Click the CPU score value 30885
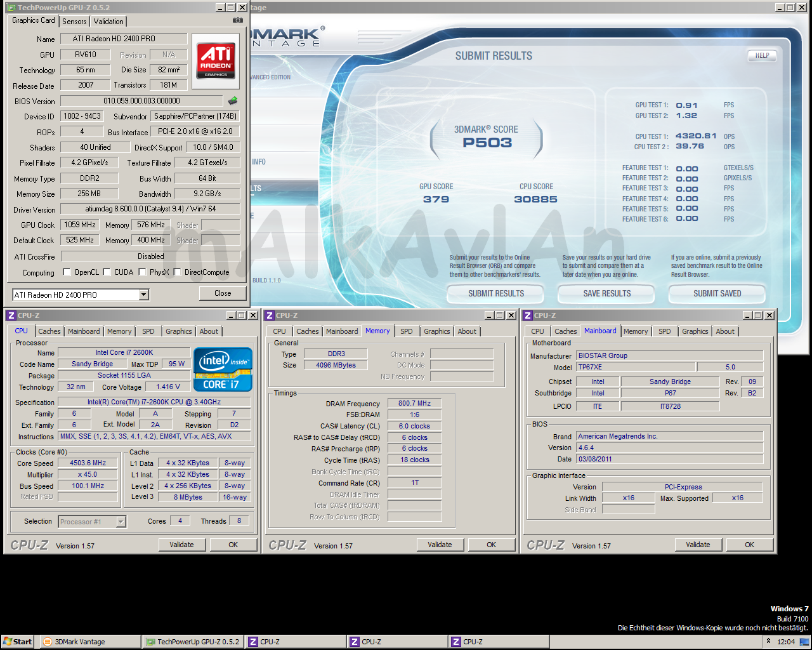The image size is (812, 650). [x=536, y=199]
